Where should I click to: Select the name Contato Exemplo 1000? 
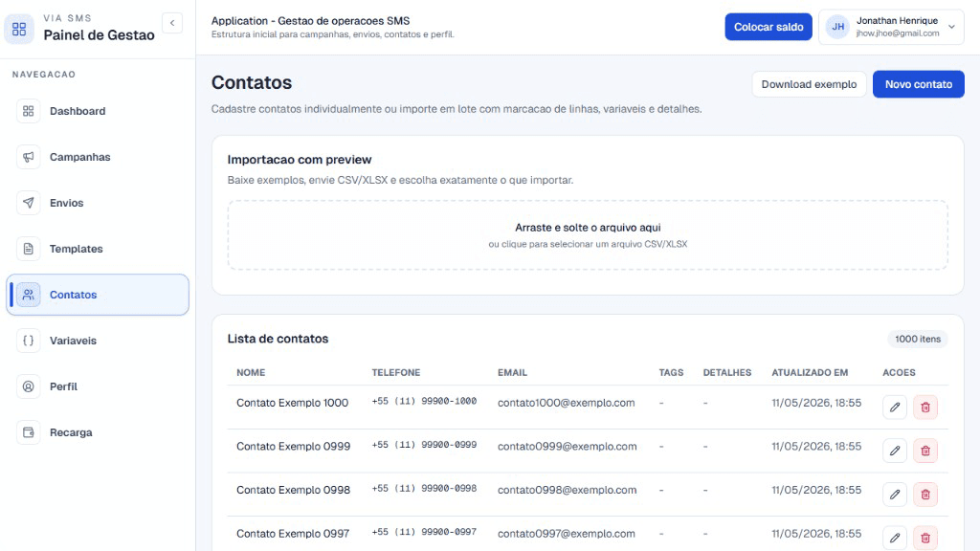pos(292,403)
